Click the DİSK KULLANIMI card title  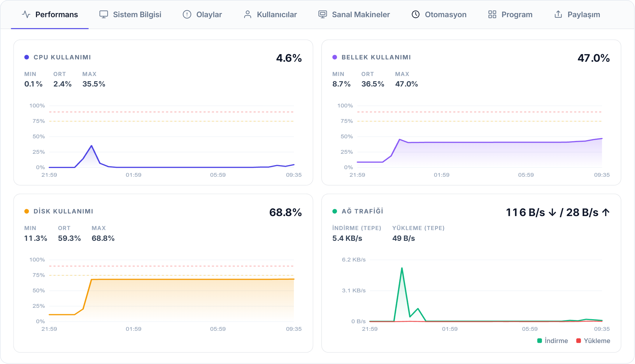tap(63, 211)
